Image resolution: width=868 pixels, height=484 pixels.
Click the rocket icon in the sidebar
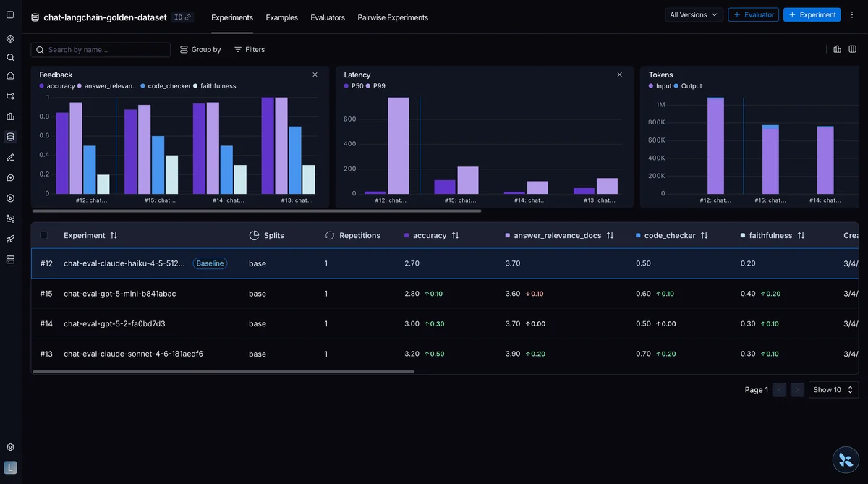point(10,239)
